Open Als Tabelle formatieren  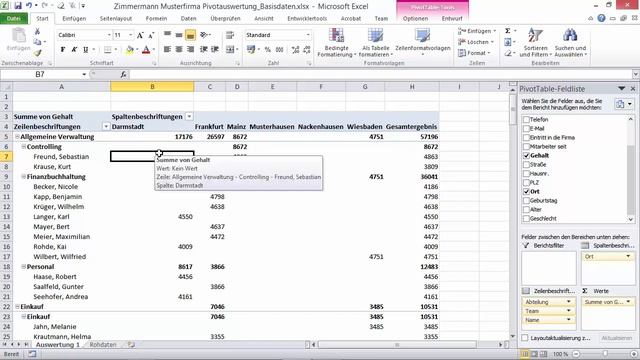click(x=375, y=42)
